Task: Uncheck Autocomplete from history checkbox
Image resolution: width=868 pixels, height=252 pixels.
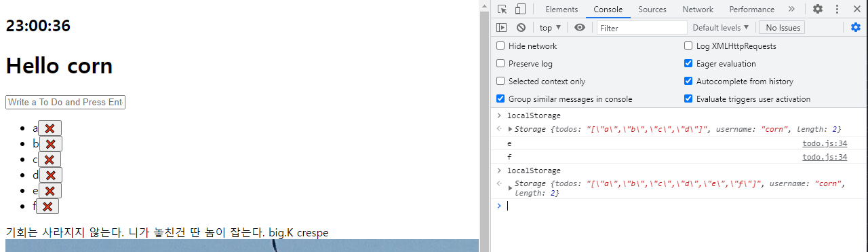Action: [688, 81]
